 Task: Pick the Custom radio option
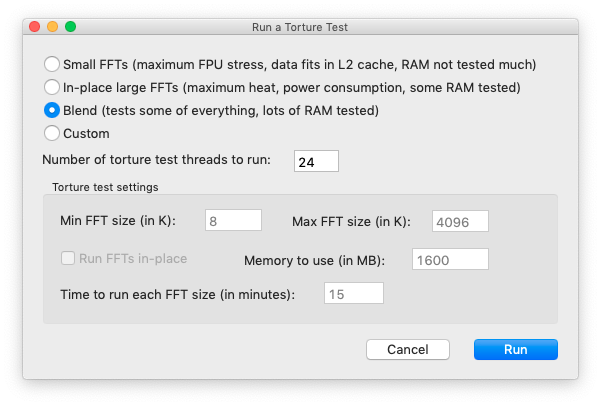pyautogui.click(x=52, y=132)
